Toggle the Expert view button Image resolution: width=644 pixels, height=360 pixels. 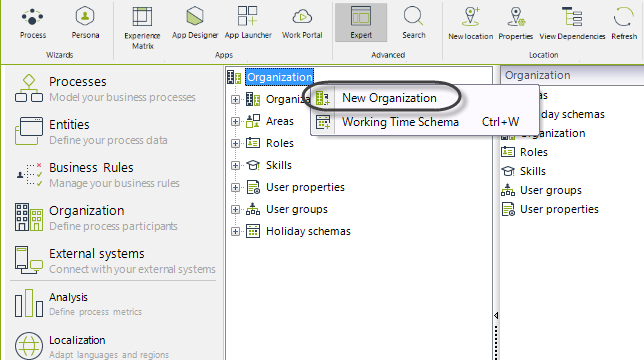coord(361,23)
